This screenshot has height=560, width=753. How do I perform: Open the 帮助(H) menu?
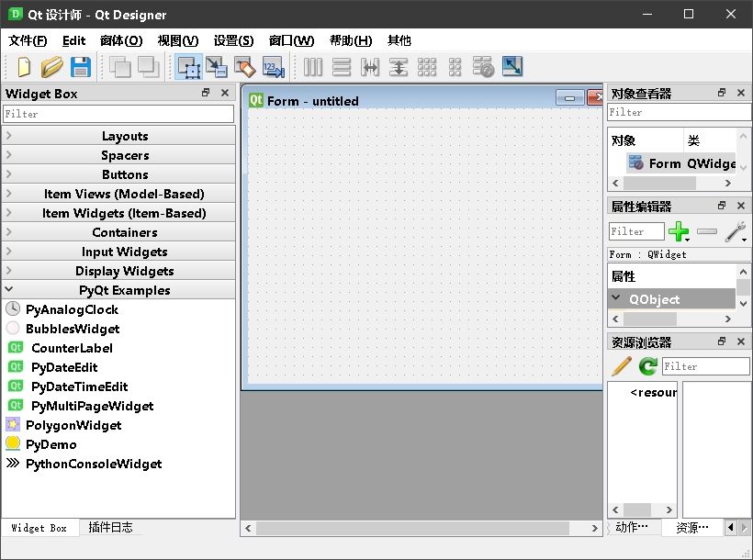351,40
